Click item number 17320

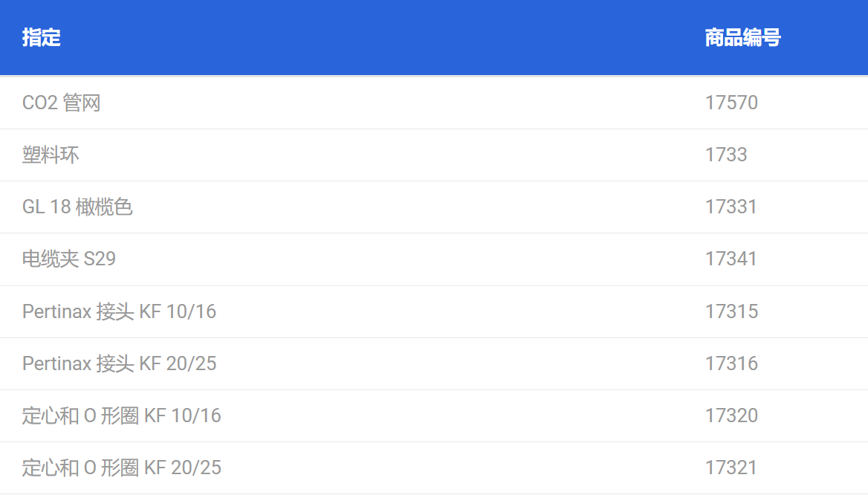(x=731, y=415)
